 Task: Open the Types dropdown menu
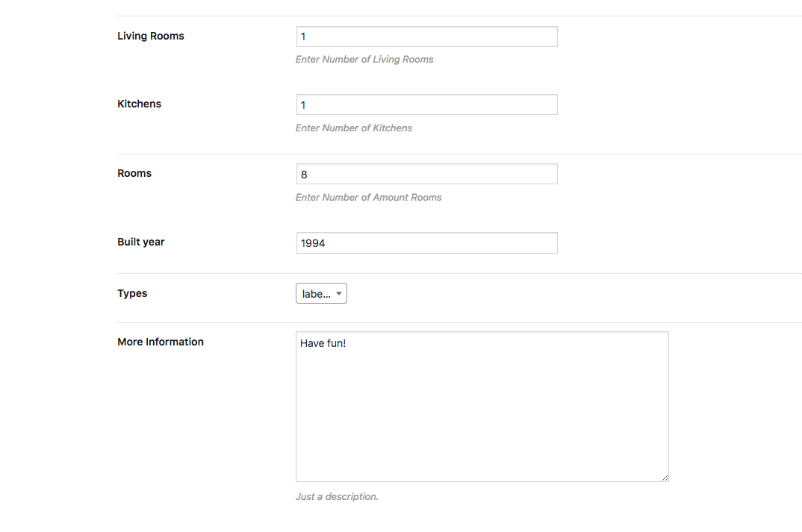point(321,293)
